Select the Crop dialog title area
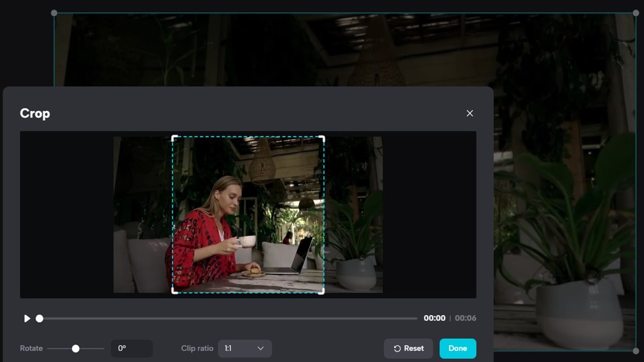 pyautogui.click(x=35, y=113)
